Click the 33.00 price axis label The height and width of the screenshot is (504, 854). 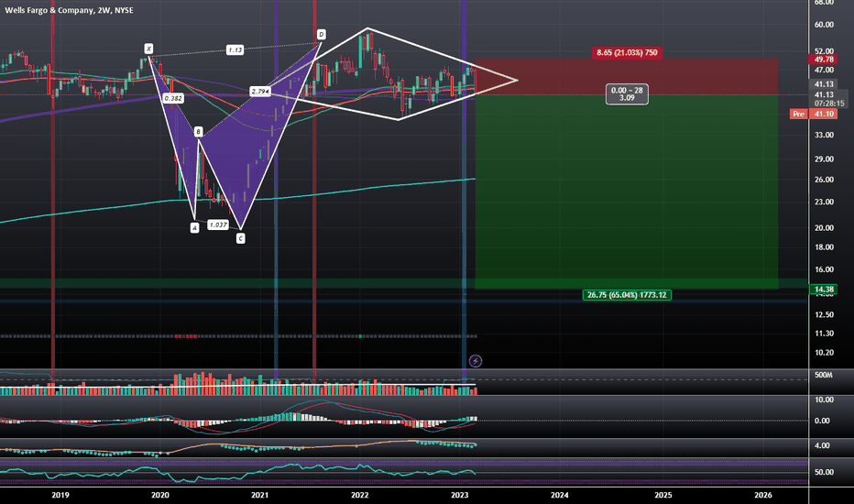tap(824, 135)
